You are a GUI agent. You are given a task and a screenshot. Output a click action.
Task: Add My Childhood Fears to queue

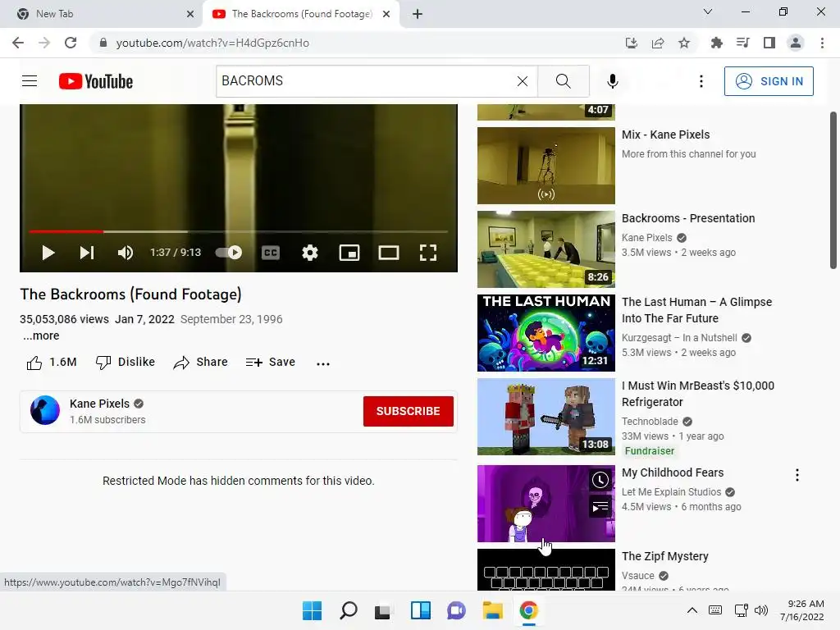click(600, 506)
